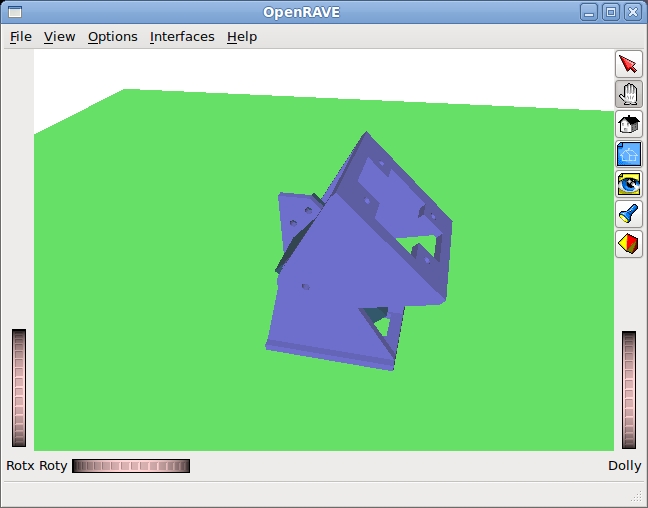Image resolution: width=648 pixels, height=508 pixels.
Task: Open the window menu icon in title bar
Action: click(x=15, y=12)
